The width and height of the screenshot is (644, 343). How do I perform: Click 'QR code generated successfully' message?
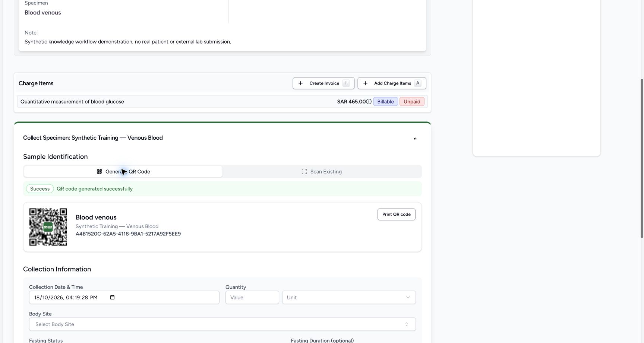95,189
